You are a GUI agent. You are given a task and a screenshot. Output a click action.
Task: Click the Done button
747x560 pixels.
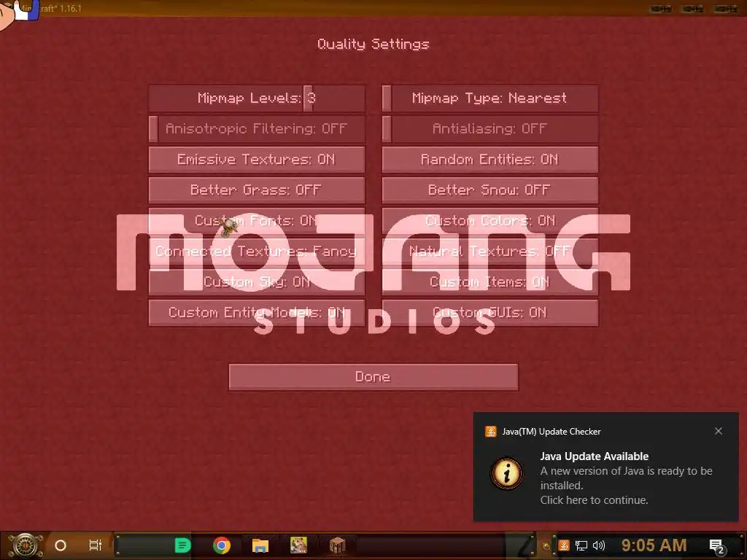click(373, 377)
